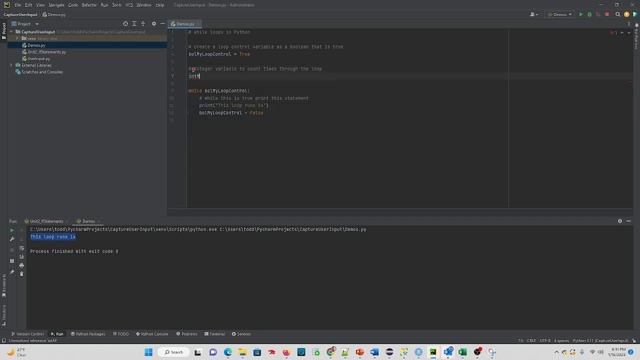The image size is (640, 360).
Task: Click the Windows taskbar Search box
Action: pyautogui.click(x=174, y=352)
